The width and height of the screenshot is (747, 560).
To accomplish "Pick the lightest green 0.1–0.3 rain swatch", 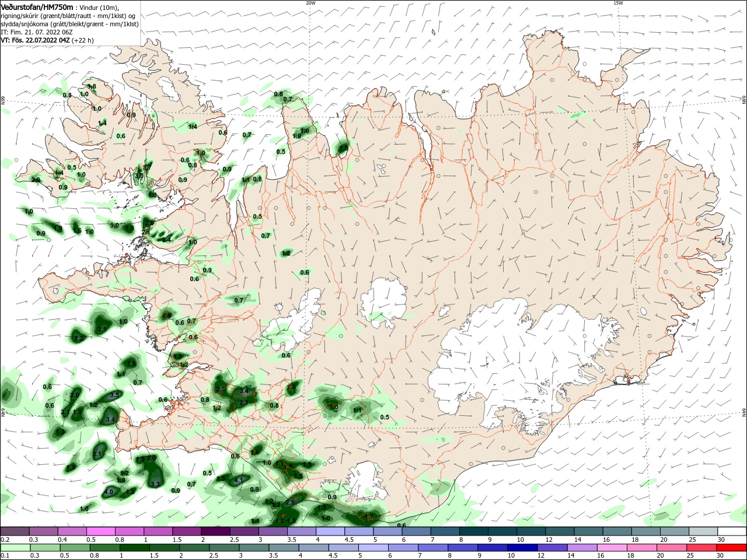I will (x=15, y=548).
